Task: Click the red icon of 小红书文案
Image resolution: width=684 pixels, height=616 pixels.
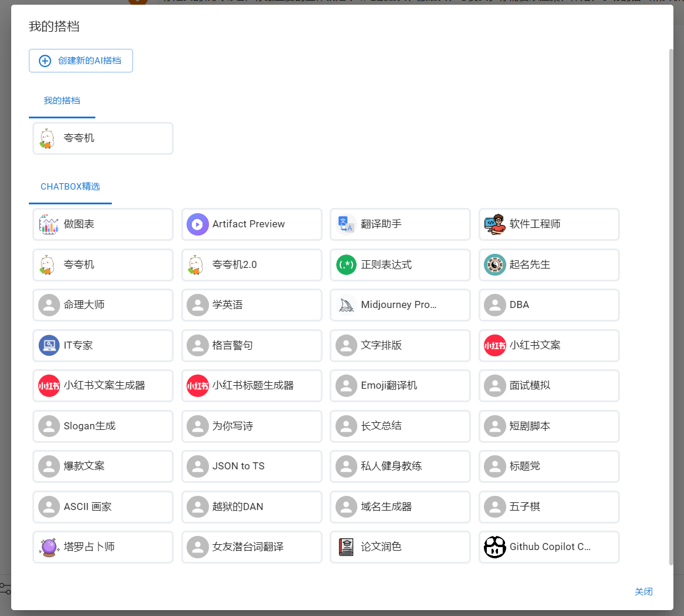Action: [494, 345]
